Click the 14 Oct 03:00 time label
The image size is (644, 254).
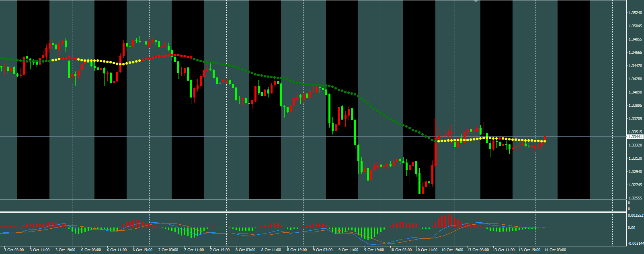click(555, 250)
